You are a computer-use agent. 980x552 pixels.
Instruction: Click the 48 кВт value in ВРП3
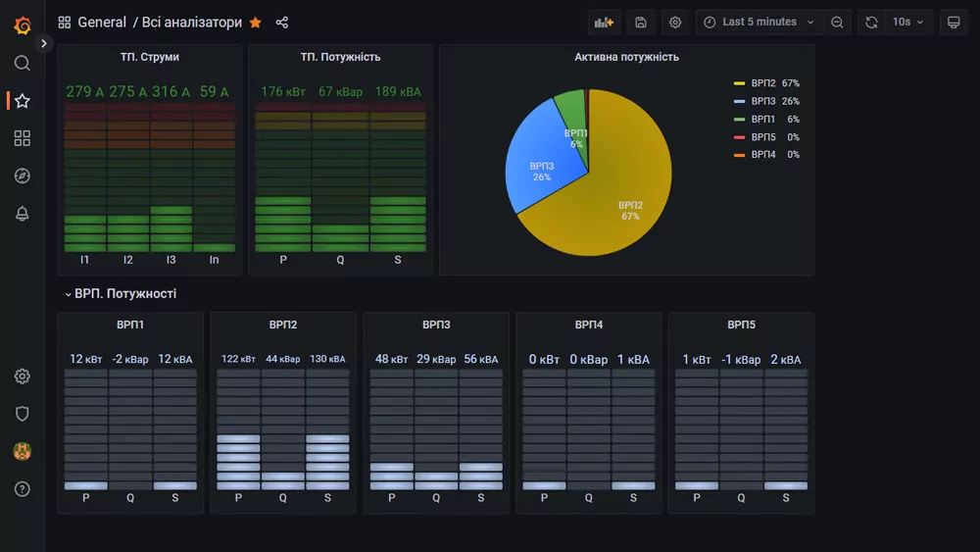tap(391, 360)
